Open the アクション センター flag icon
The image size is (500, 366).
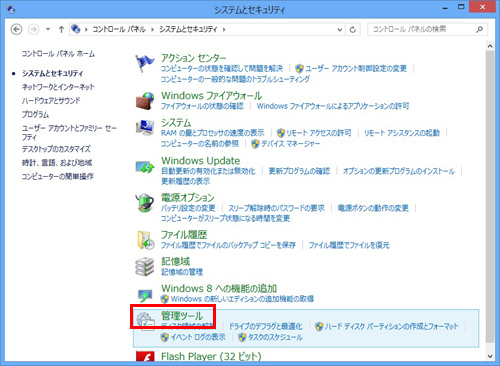(145, 63)
